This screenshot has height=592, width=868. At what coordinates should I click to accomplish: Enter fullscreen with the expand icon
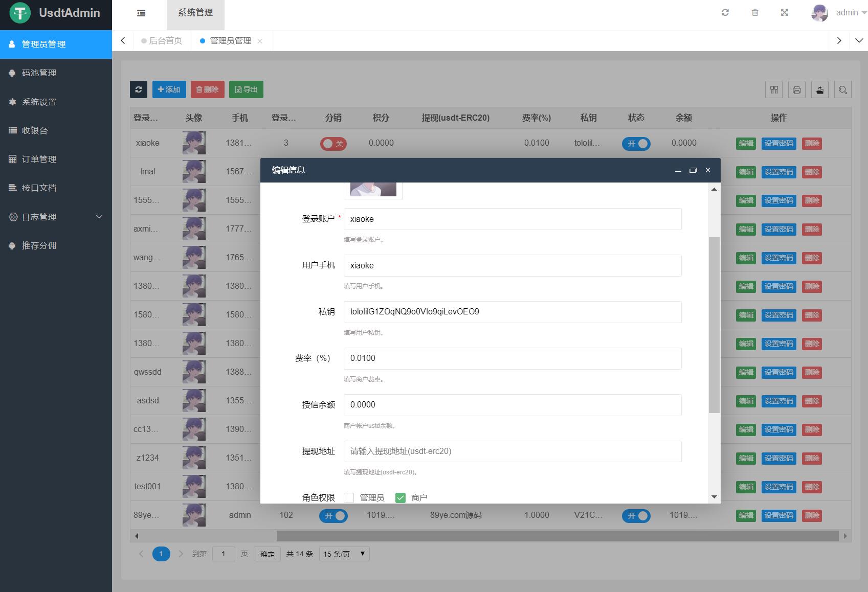click(x=785, y=13)
